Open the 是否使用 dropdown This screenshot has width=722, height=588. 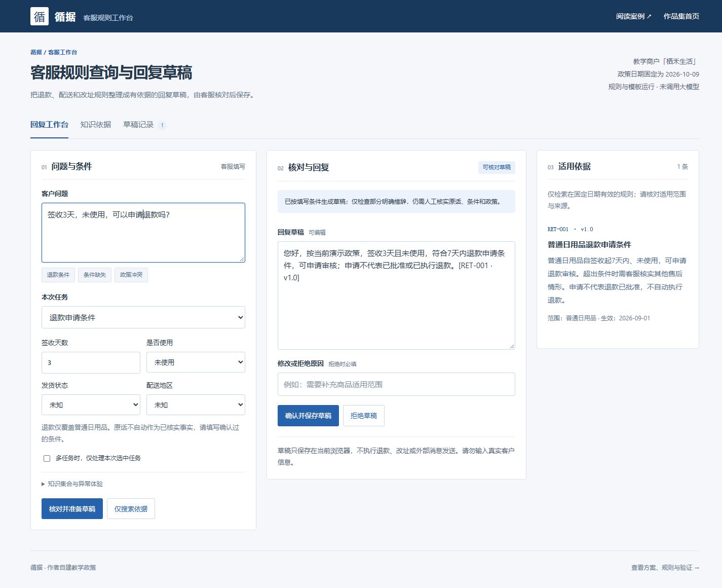(x=196, y=362)
